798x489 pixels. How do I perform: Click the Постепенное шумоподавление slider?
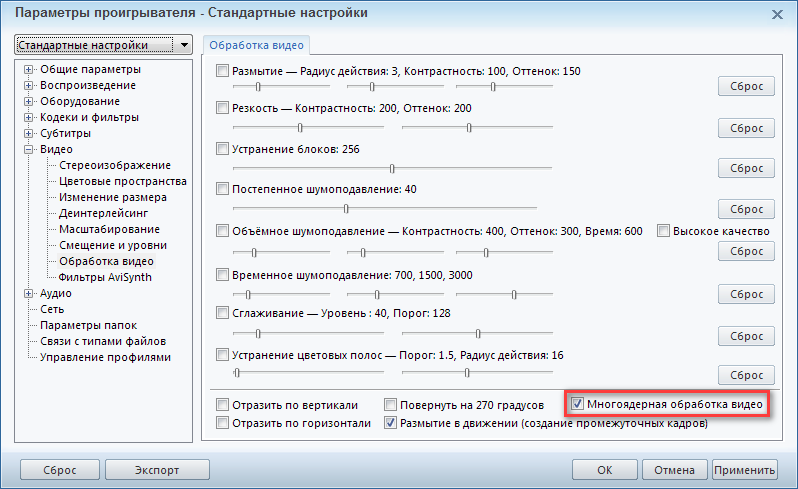pyautogui.click(x=346, y=208)
